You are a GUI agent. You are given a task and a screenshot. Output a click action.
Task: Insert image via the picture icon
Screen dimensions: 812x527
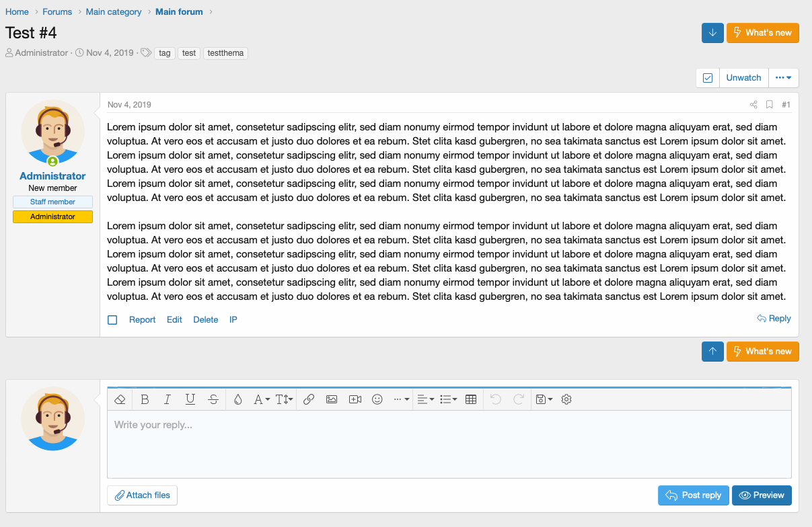pyautogui.click(x=332, y=399)
